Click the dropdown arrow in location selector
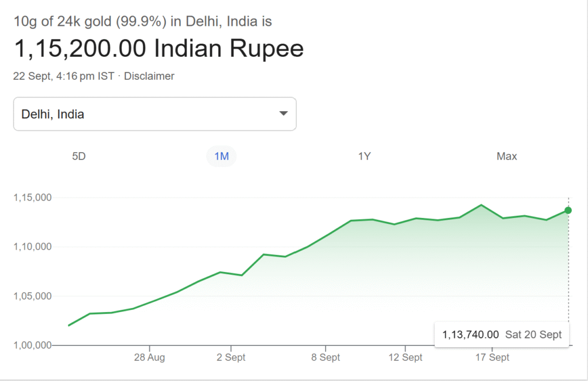Image resolution: width=588 pixels, height=381 pixels. 283,114
